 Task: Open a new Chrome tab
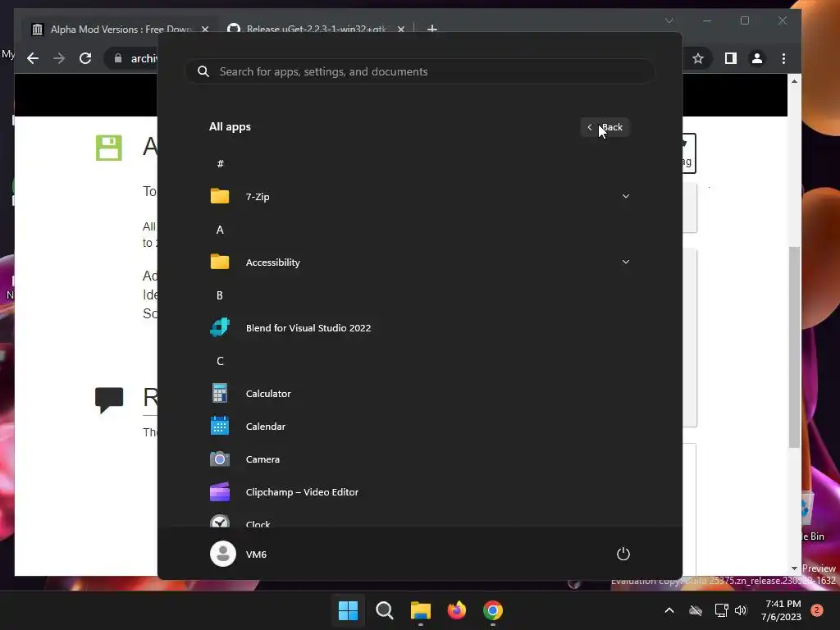(432, 29)
